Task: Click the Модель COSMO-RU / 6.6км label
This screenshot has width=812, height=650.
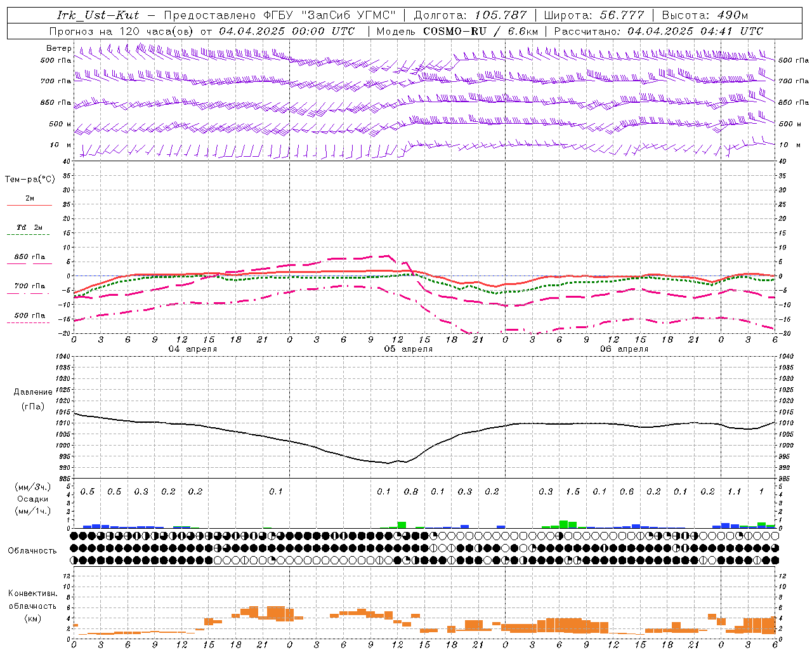Action: point(457,31)
